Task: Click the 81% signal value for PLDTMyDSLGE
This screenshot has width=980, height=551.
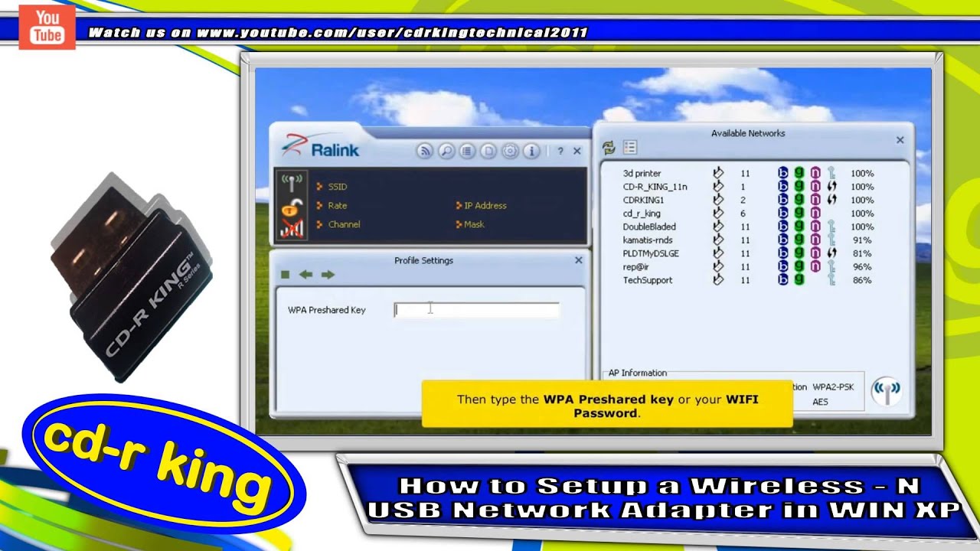Action: [862, 253]
